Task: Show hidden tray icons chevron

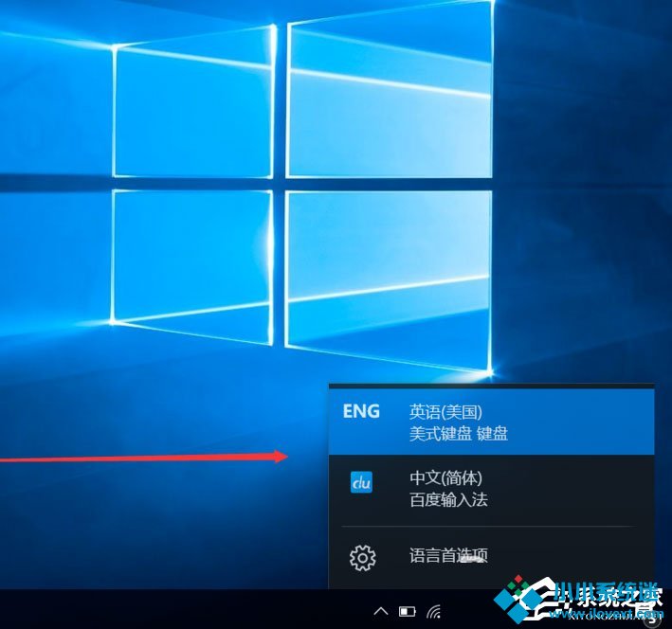Action: [x=381, y=611]
